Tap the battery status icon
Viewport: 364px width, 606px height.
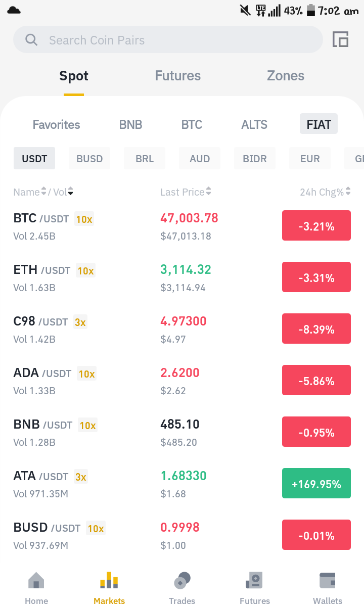click(311, 11)
